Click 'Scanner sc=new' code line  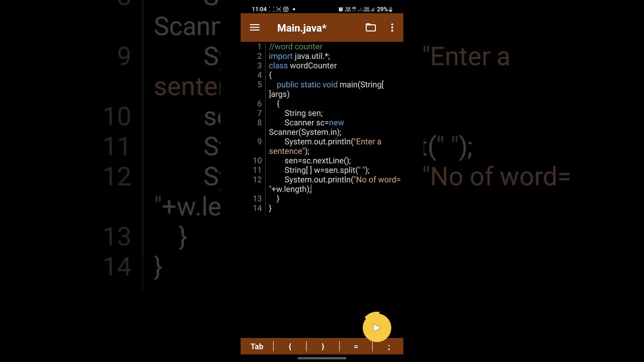coord(314,123)
